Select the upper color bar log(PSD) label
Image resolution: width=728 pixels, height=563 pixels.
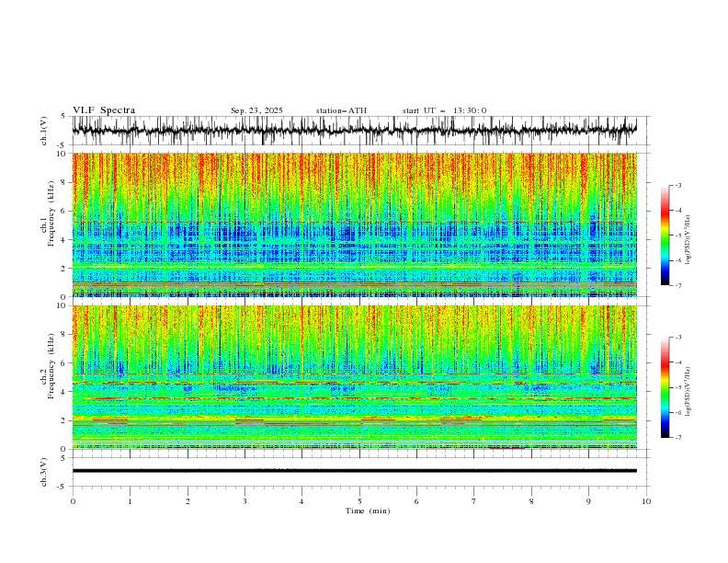coord(688,240)
